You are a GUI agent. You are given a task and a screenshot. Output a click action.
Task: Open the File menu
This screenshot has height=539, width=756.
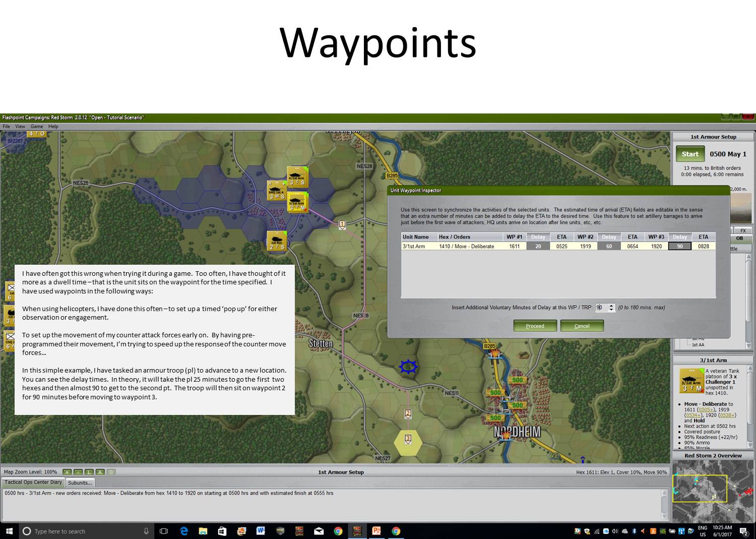[7, 127]
